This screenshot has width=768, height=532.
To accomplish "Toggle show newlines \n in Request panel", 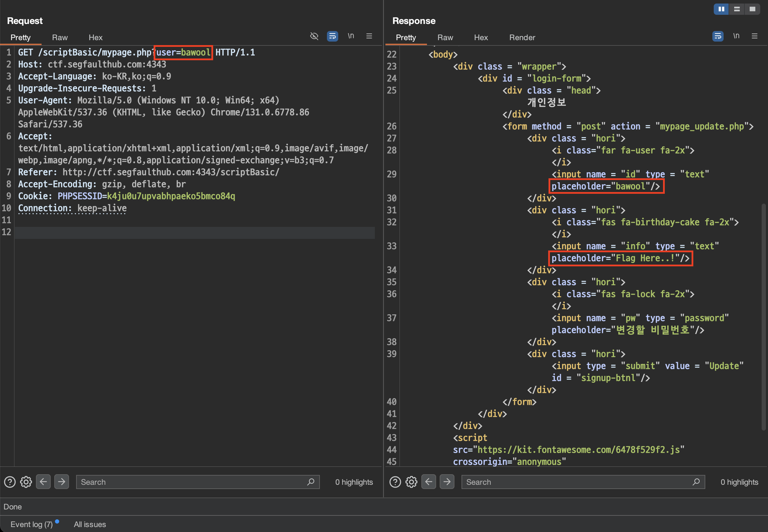I will (351, 36).
